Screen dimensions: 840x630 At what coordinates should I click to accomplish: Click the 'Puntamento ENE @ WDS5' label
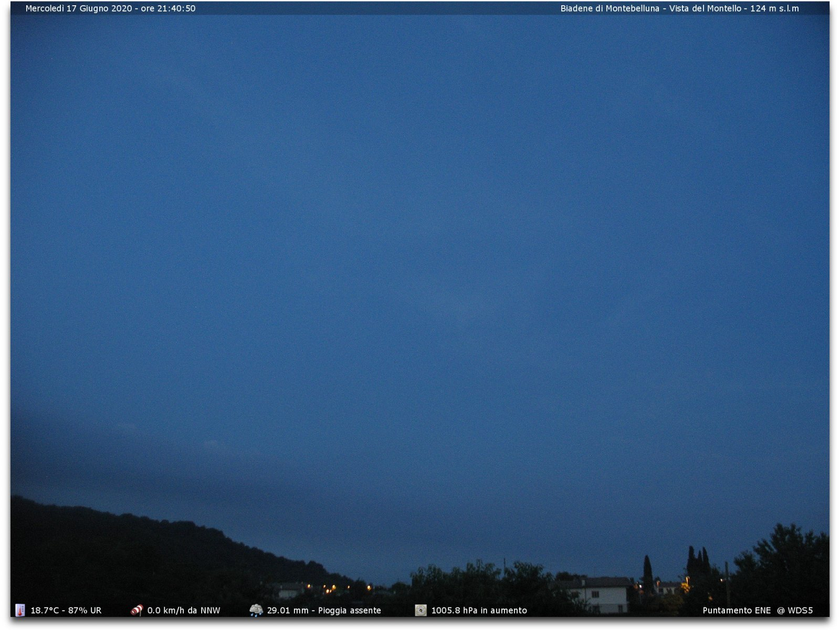[x=758, y=611]
